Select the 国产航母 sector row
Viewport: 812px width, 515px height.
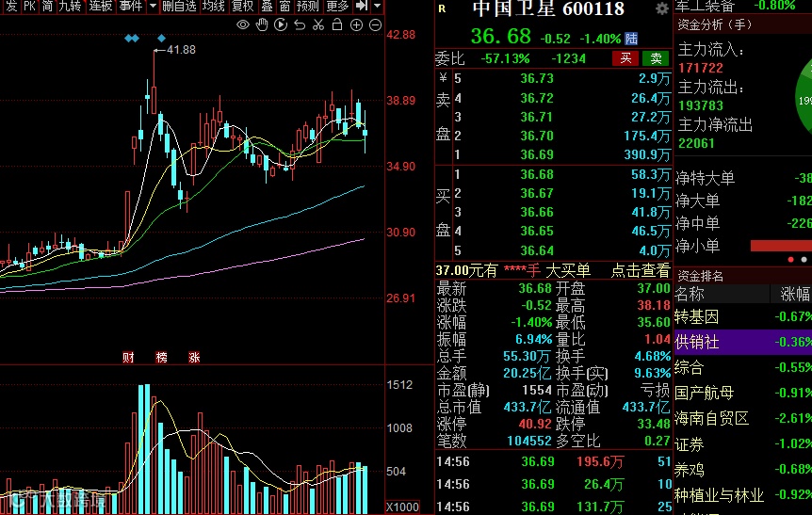coord(742,393)
